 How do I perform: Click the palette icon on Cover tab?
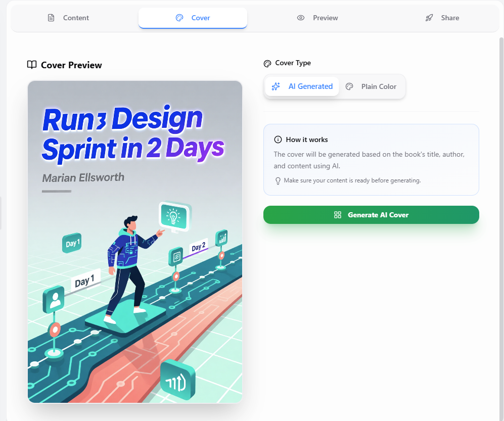pyautogui.click(x=179, y=18)
